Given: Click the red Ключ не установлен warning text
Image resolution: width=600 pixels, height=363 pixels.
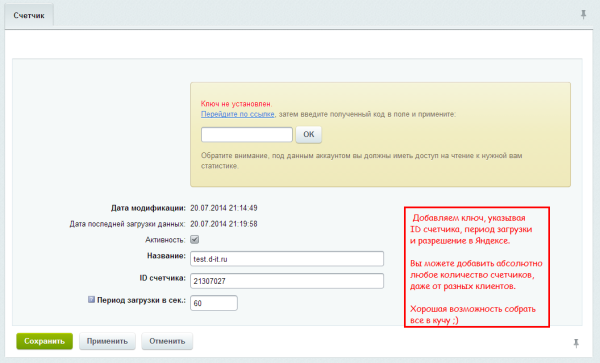Looking at the screenshot, I should [236, 104].
